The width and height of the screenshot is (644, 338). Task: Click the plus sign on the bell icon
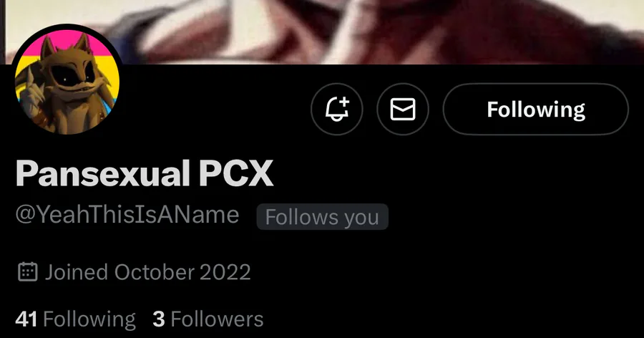344,102
